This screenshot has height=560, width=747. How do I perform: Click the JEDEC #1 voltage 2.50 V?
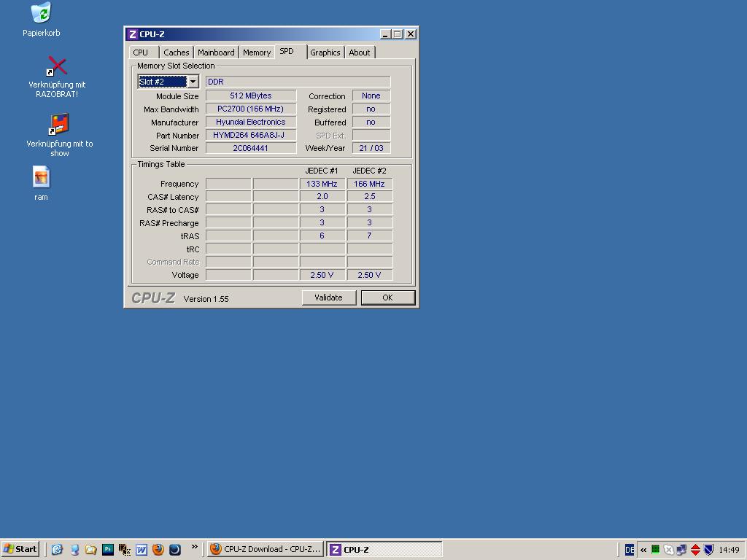[x=322, y=275]
